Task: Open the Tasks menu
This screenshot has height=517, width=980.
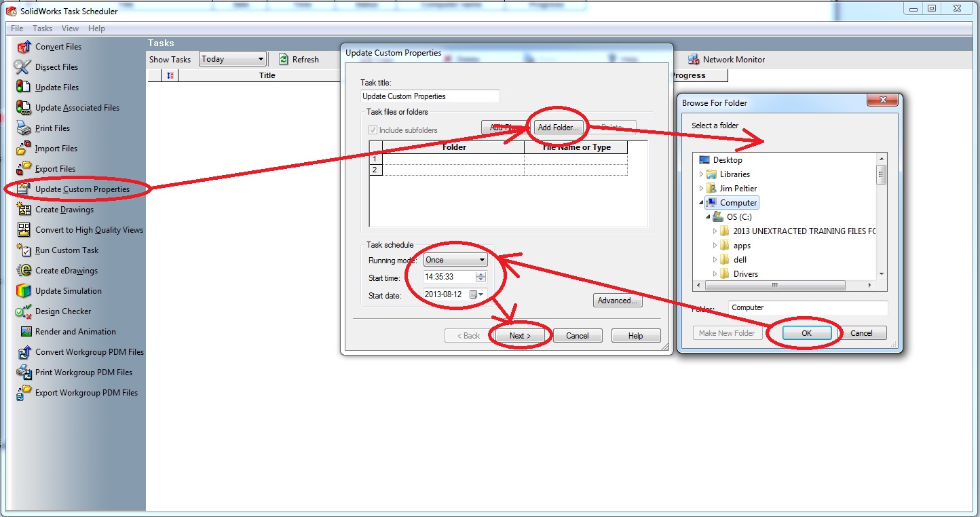Action: 42,28
